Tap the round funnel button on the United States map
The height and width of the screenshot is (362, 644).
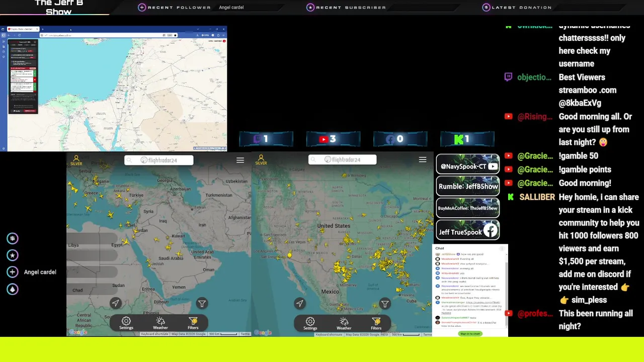point(385,303)
